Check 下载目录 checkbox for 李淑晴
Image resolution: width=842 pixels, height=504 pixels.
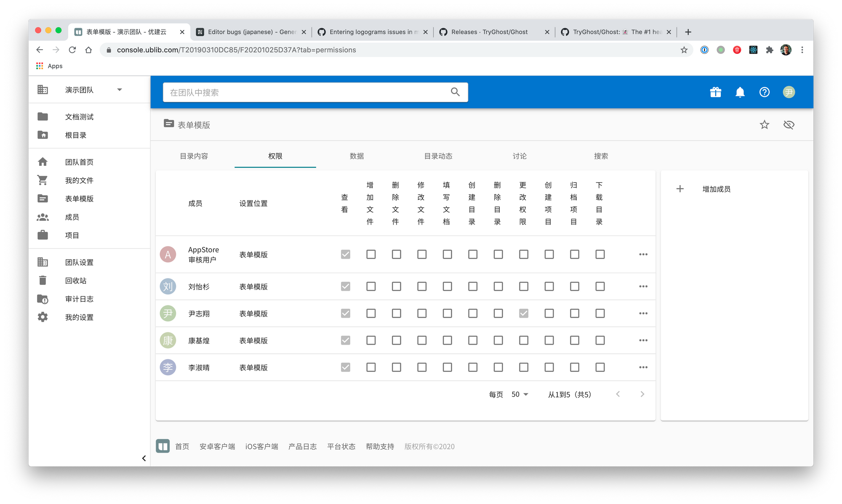tap(600, 367)
